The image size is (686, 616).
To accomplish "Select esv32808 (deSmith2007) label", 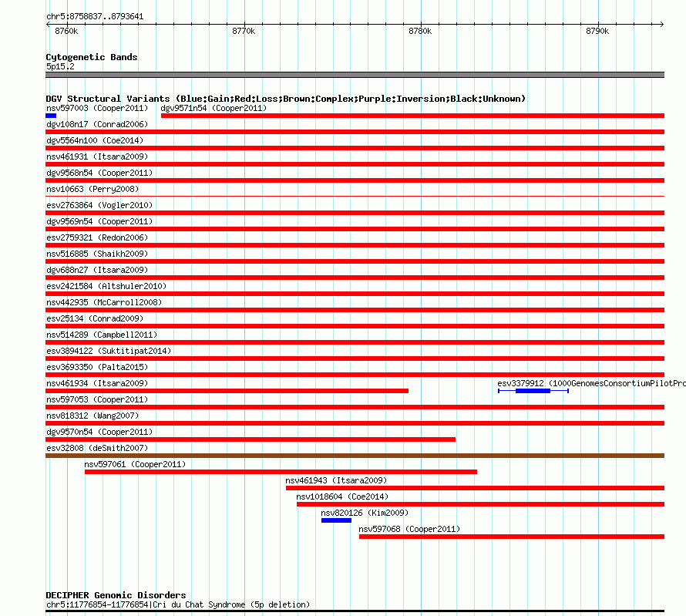I will (x=97, y=448).
